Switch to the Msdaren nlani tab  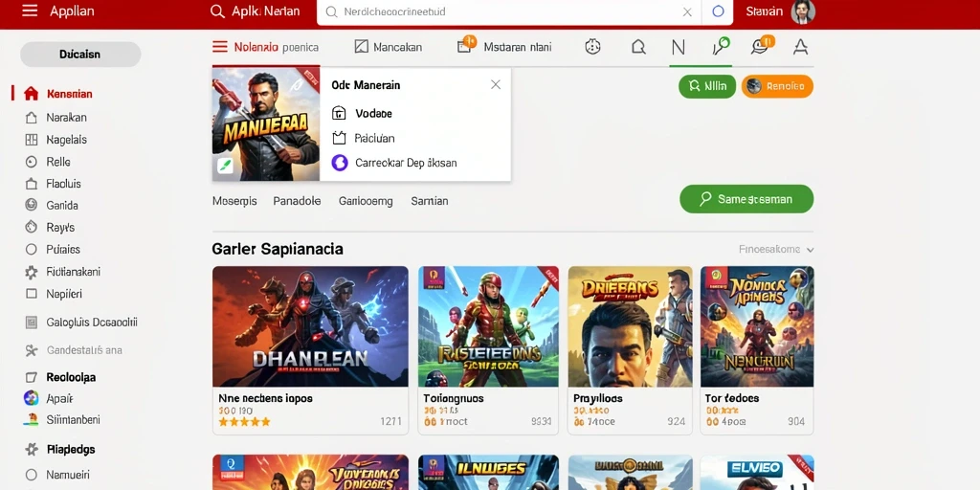[x=504, y=46]
